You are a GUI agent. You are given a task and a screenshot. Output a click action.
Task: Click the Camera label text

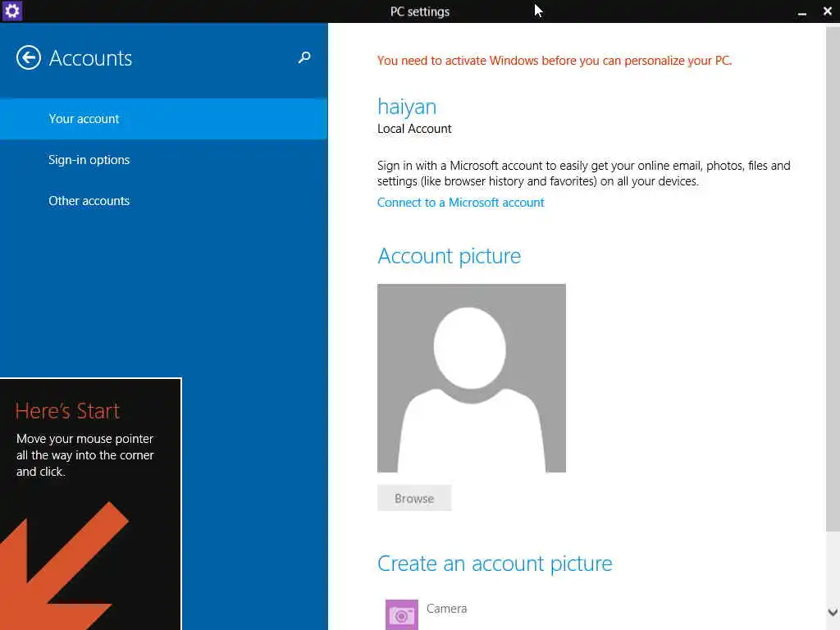pyautogui.click(x=447, y=609)
